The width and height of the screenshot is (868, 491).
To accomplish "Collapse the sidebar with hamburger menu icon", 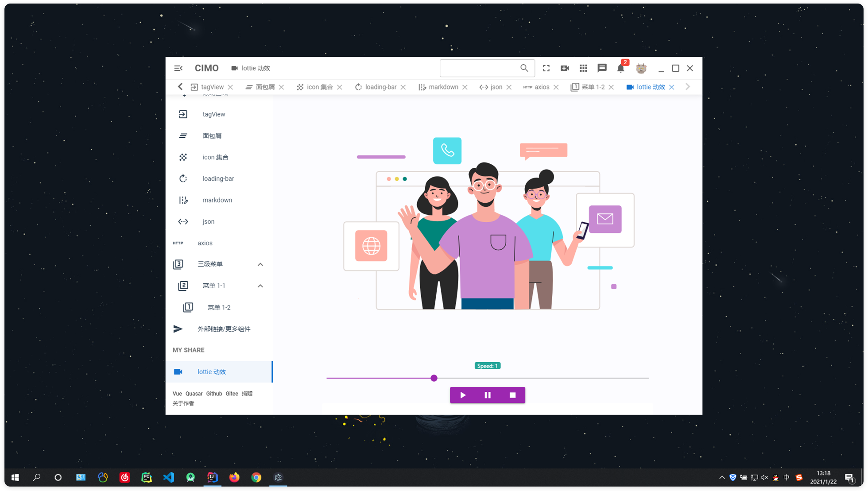I will [x=178, y=68].
